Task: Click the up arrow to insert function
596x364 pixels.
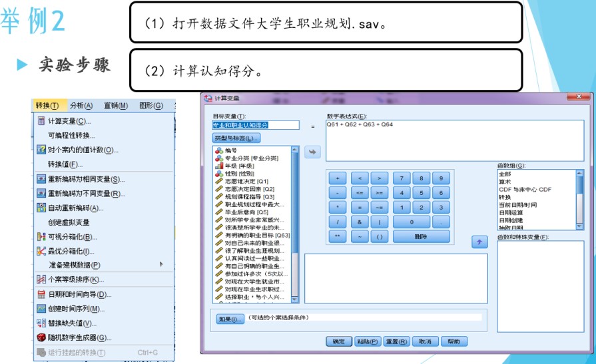Action: click(479, 242)
